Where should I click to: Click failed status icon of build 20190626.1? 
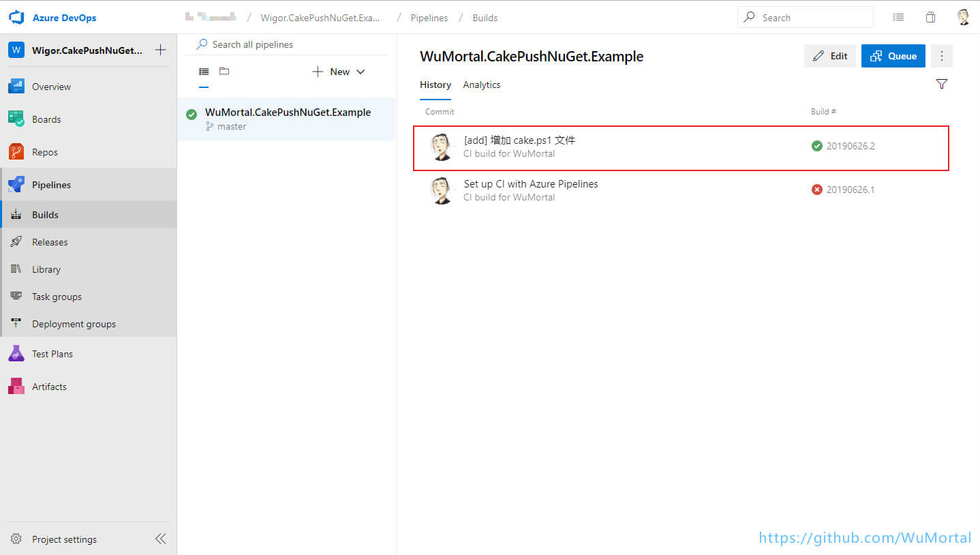coord(817,190)
